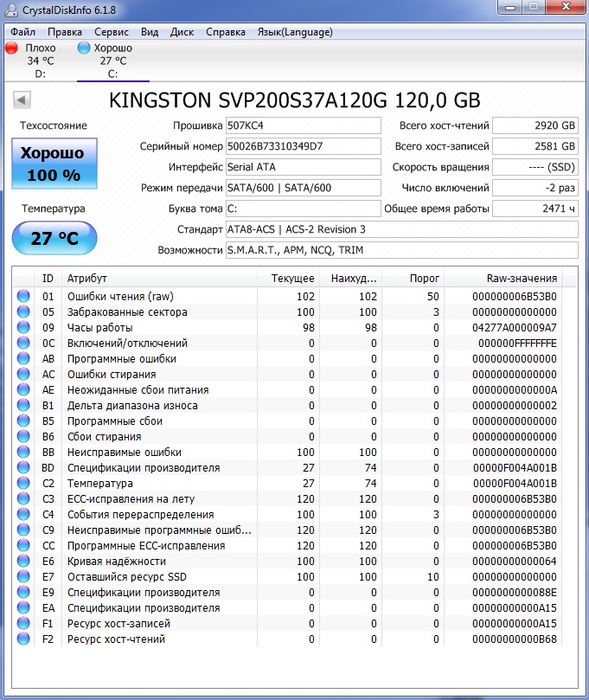The width and height of the screenshot is (589, 700).
Task: Click status orb of row F1 Ресурс хост-записей
Action: tap(23, 623)
